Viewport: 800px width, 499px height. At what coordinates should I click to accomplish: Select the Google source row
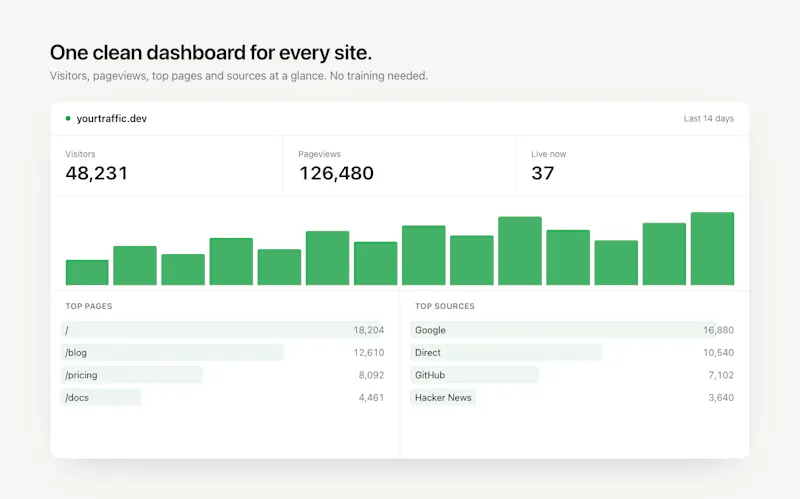(572, 330)
